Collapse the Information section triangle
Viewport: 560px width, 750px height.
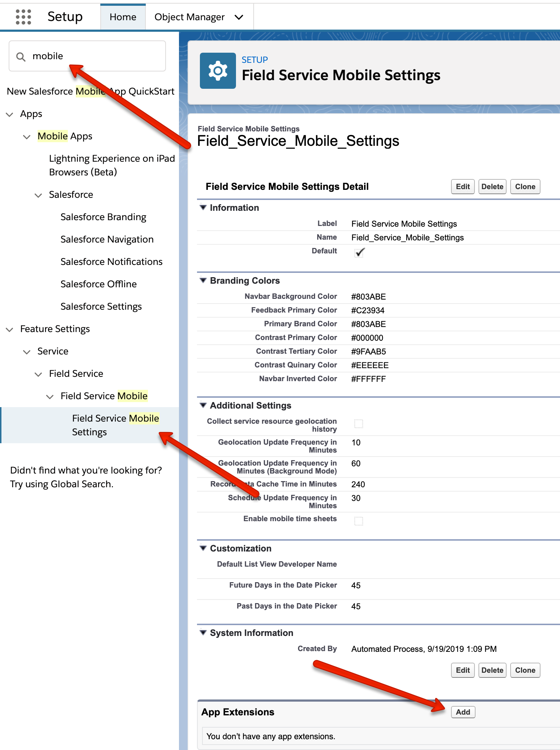click(x=203, y=208)
